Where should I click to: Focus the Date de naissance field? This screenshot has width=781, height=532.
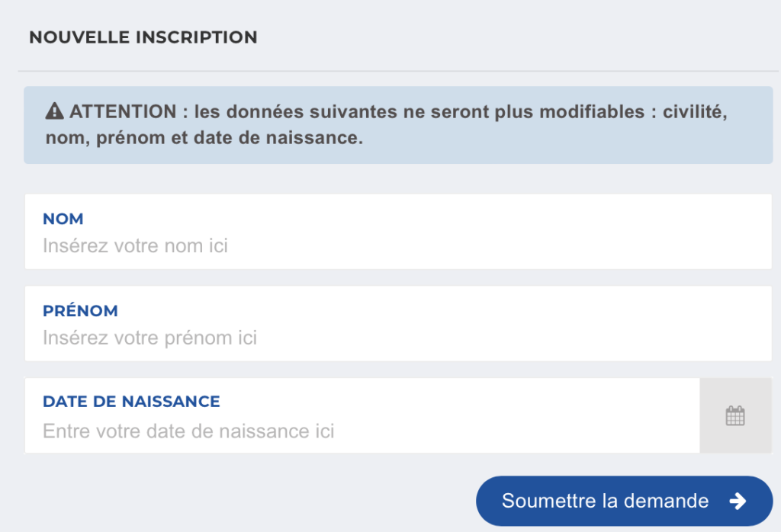362,415
